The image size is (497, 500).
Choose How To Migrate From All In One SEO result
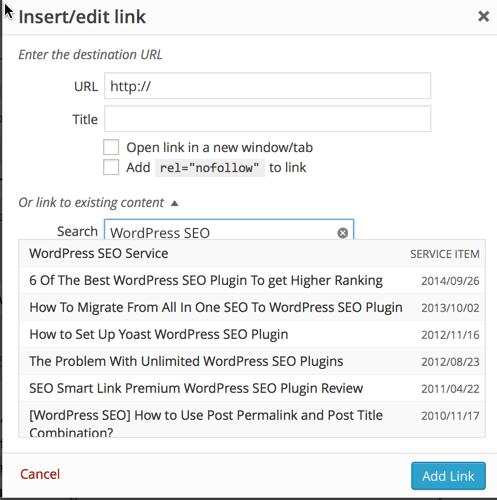[252, 307]
